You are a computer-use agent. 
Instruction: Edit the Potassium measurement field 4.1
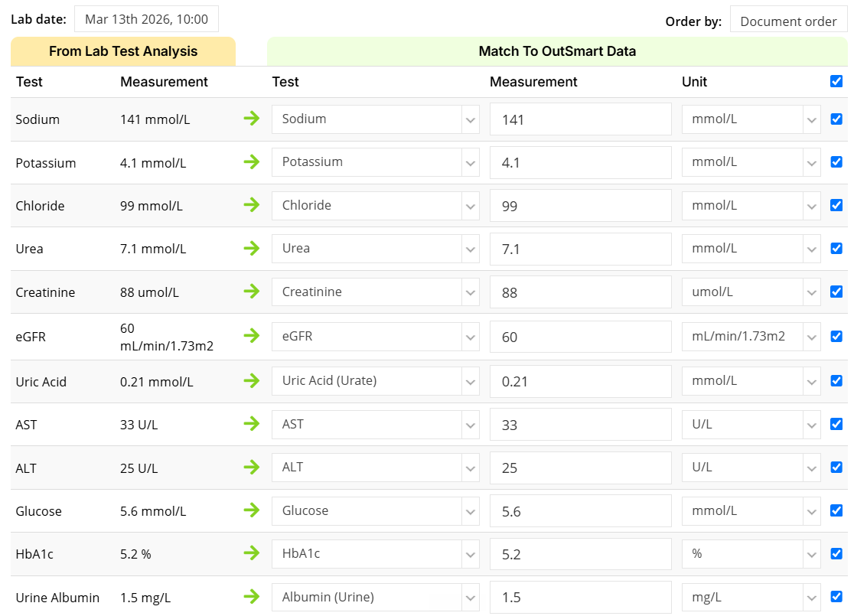pyautogui.click(x=581, y=162)
